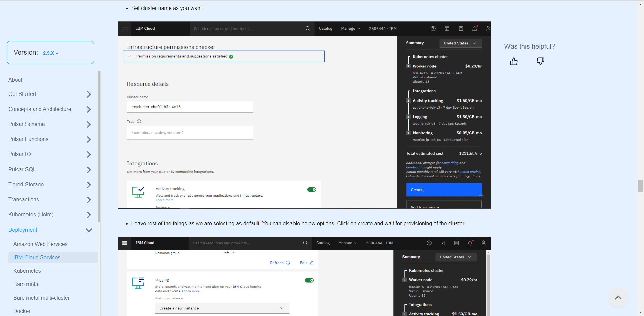Expand the Pulsar Functions section
The image size is (644, 316).
[x=89, y=139]
